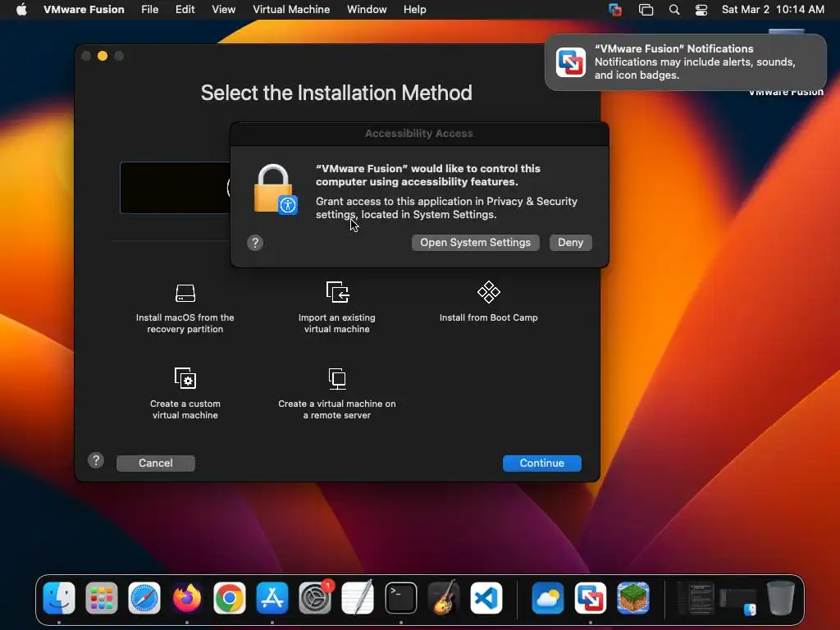Open Spotlight search in the menu bar
The width and height of the screenshot is (840, 630).
pyautogui.click(x=674, y=10)
